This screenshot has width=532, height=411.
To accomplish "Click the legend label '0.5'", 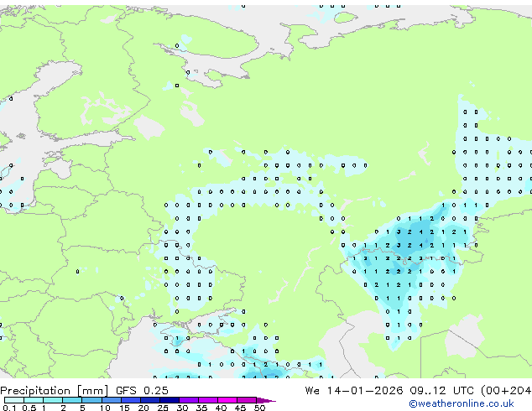I will [29, 408].
